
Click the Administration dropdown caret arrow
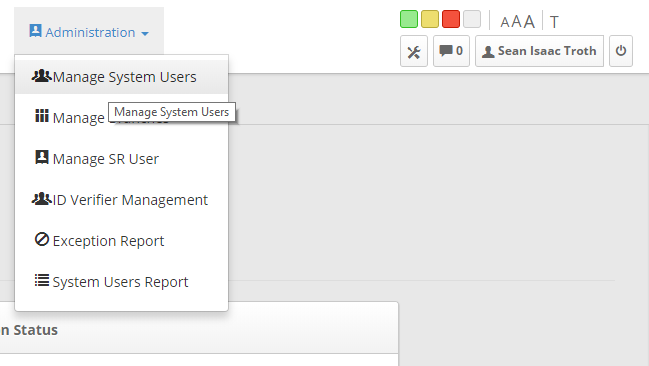pyautogui.click(x=145, y=34)
